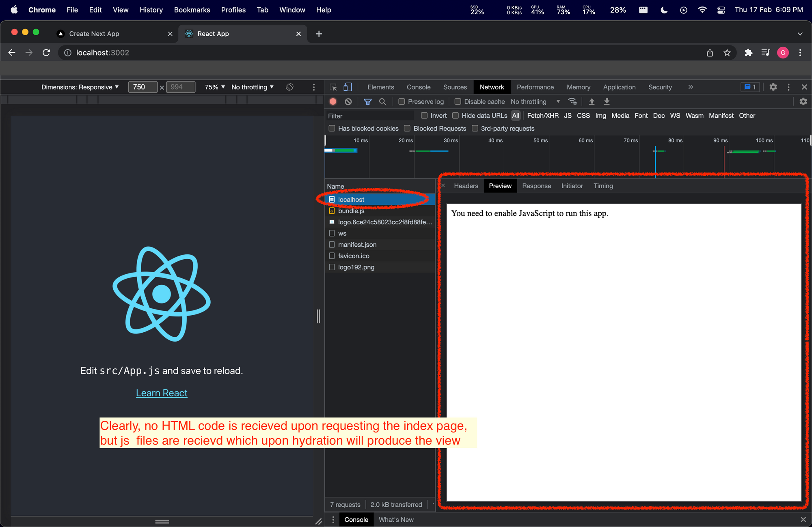Open the Extensions puzzle icon
Screen dimensions: 812x527
pyautogui.click(x=748, y=53)
